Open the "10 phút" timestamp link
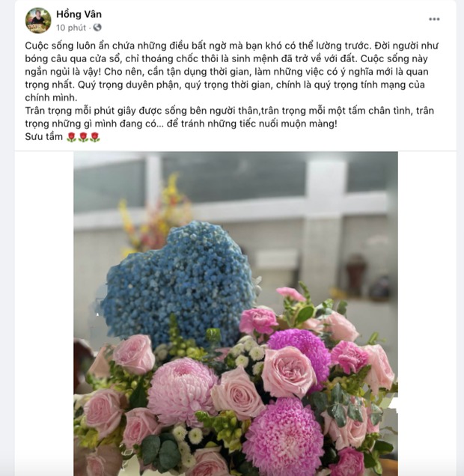The width and height of the screenshot is (464, 476). [x=71, y=28]
